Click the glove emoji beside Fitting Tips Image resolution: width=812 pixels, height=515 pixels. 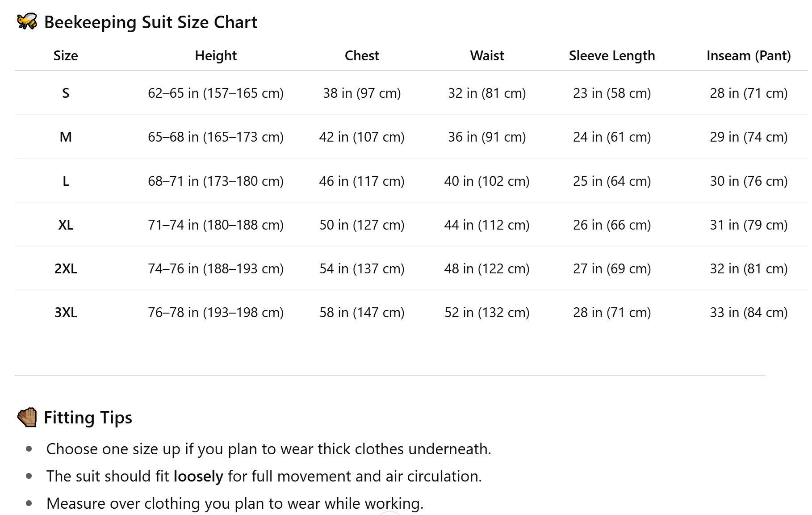(27, 417)
